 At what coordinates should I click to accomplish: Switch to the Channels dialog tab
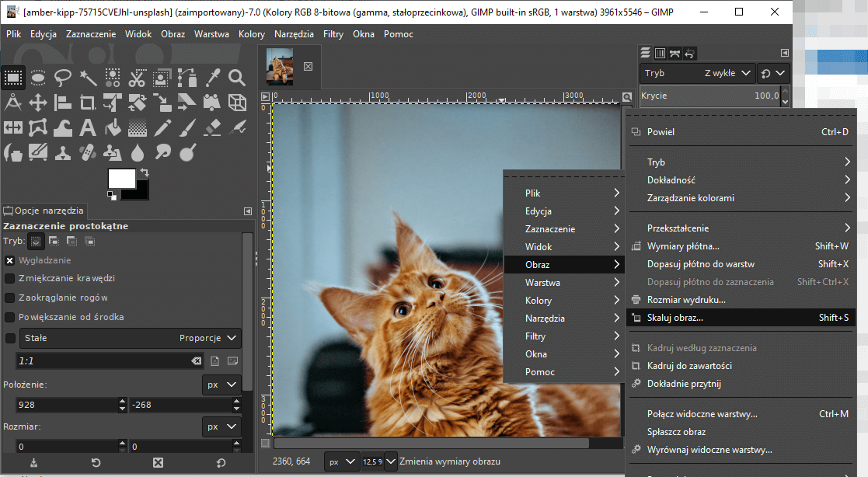point(661,53)
